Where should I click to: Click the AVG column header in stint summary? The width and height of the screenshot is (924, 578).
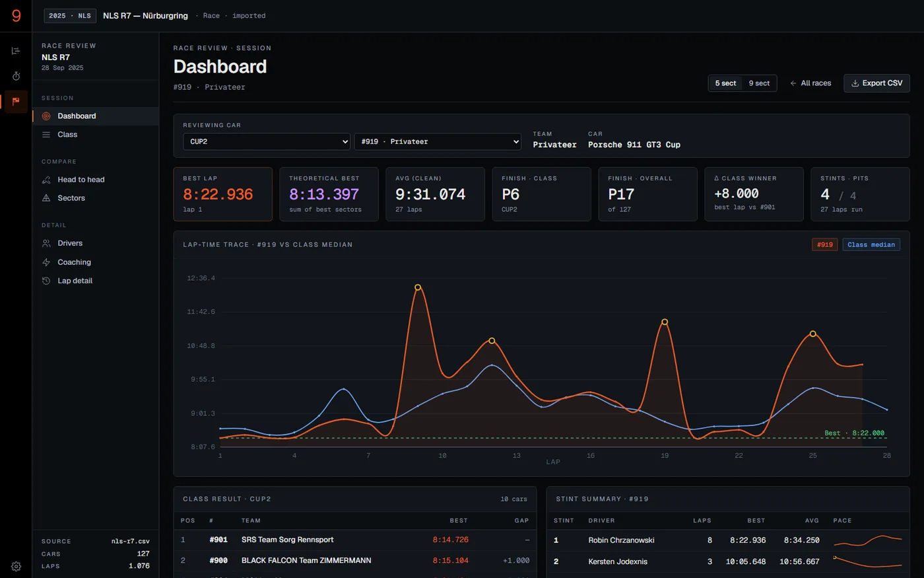[812, 521]
